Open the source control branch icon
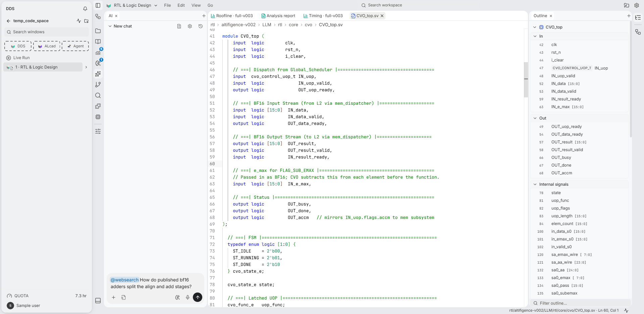This screenshot has height=314, width=644. point(98,85)
